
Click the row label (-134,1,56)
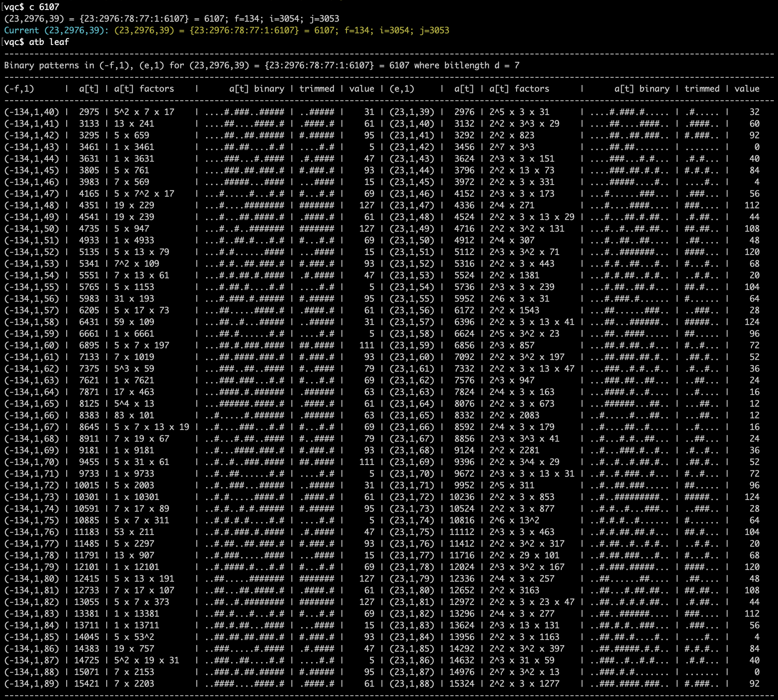(32, 299)
